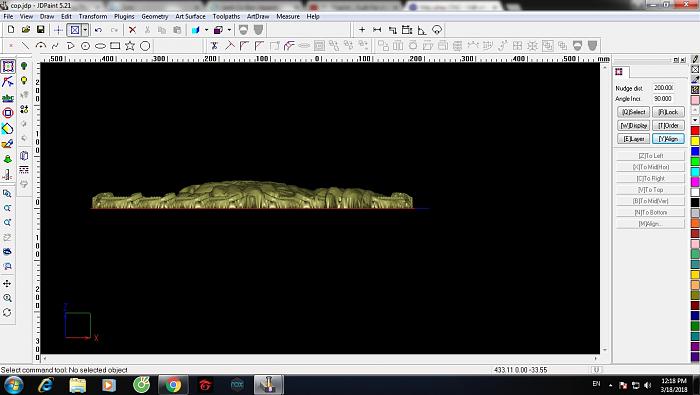The width and height of the screenshot is (700, 395).
Task: Select the star shape tool
Action: 130,46
